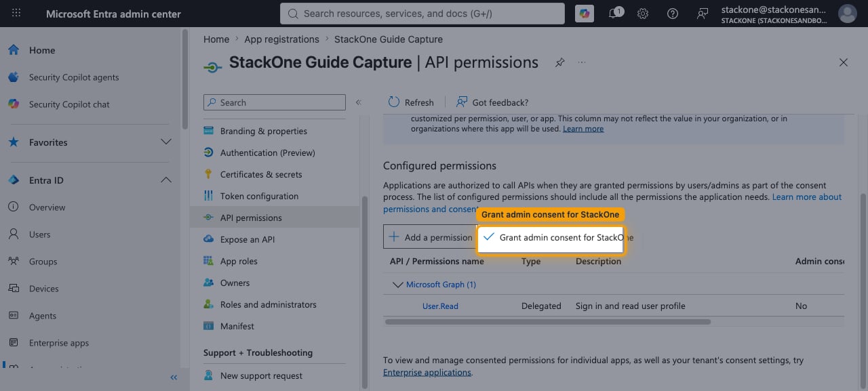Click the Description column header
The width and height of the screenshot is (868, 391).
598,262
